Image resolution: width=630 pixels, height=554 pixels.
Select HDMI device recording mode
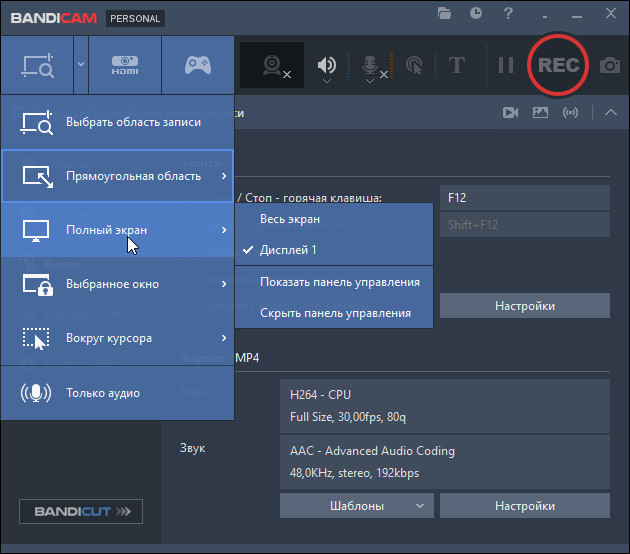click(x=125, y=65)
